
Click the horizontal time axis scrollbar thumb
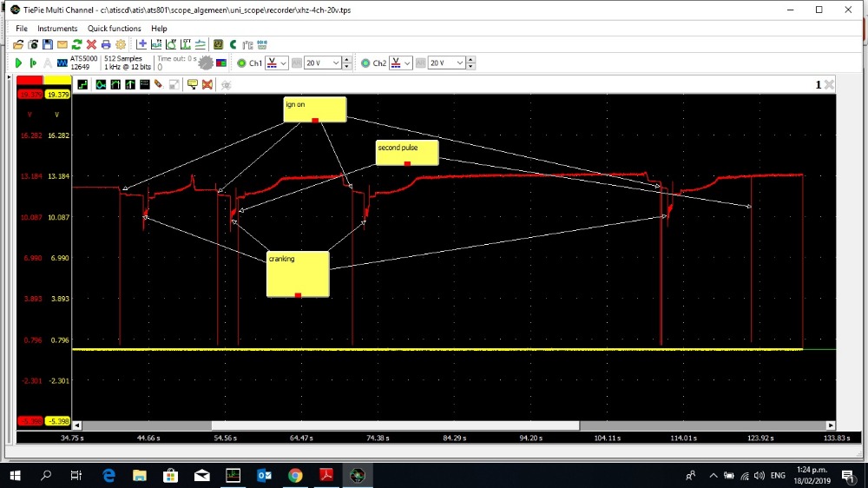pos(395,425)
